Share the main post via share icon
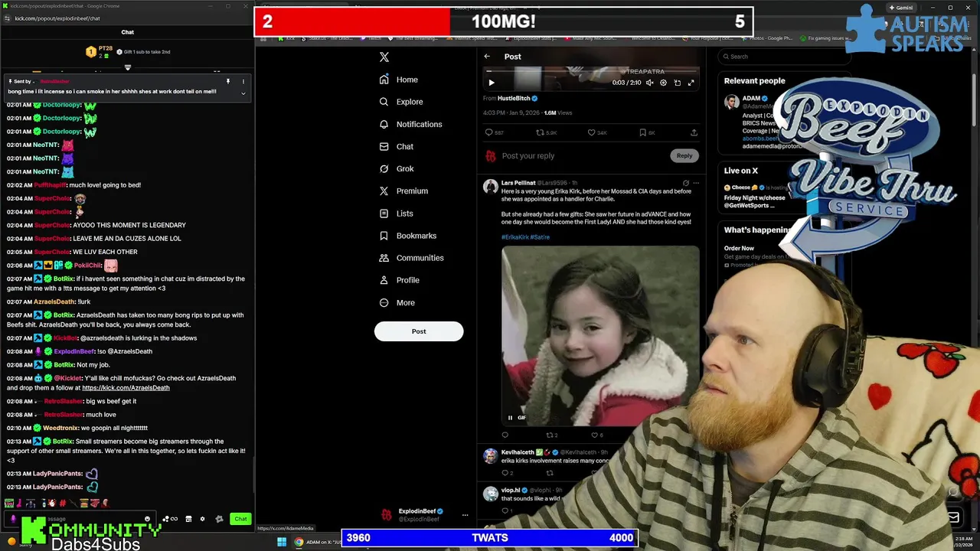Screen dimensions: 980x551 click(x=694, y=132)
